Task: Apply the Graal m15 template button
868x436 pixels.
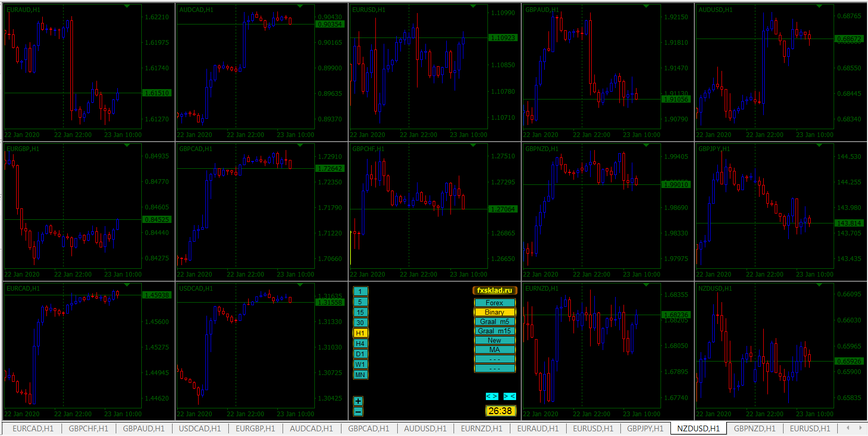Action: [494, 331]
